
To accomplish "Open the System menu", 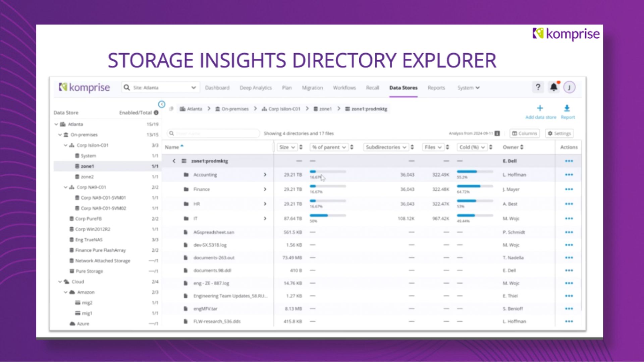I will click(468, 88).
